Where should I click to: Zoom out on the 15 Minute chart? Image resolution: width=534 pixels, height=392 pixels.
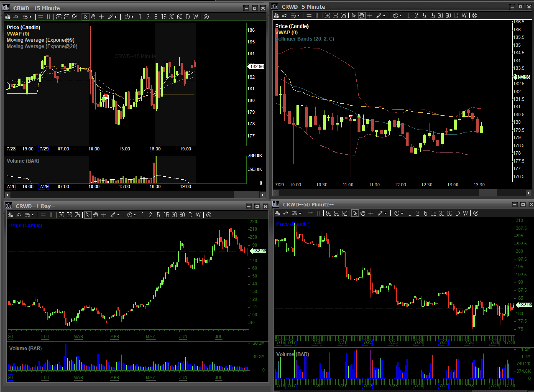[x=67, y=17]
